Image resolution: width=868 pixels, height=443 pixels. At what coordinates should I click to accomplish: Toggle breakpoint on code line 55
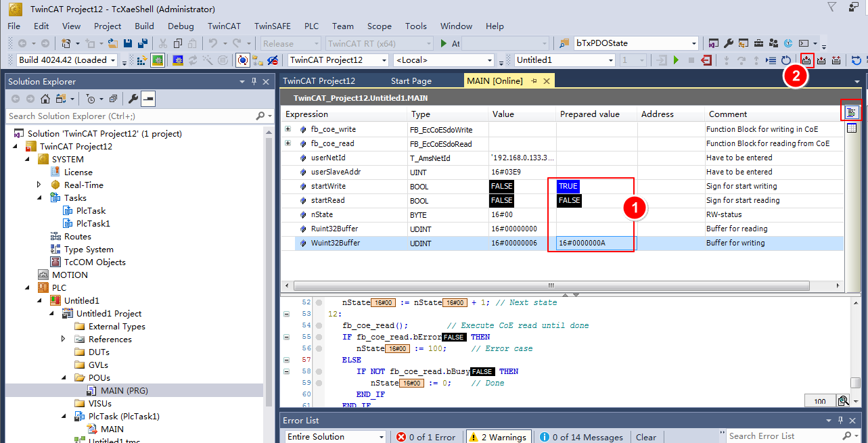318,337
